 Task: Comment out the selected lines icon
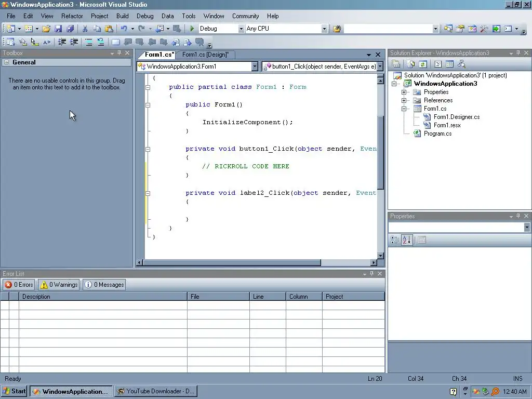click(89, 42)
